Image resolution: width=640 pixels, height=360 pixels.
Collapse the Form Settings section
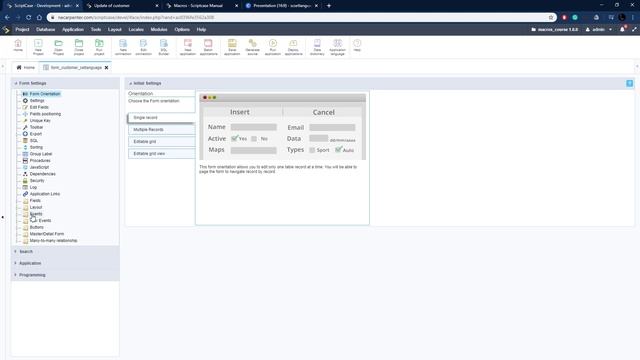32,83
